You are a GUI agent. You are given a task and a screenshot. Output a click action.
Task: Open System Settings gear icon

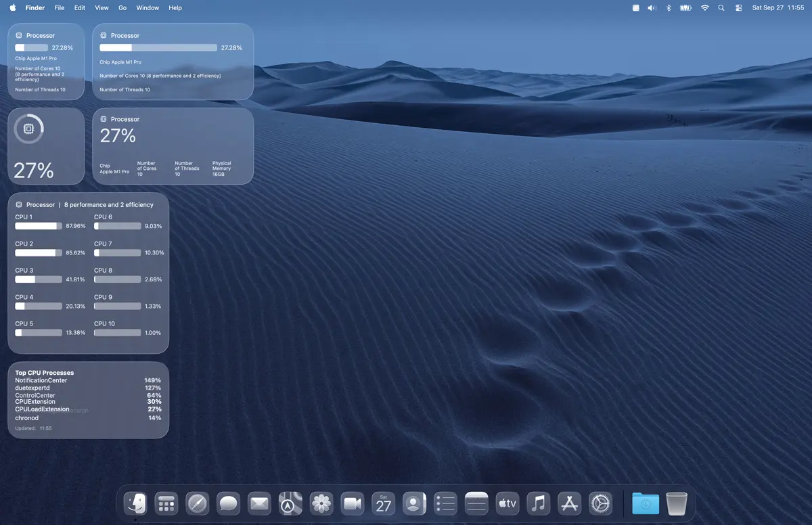coord(600,503)
